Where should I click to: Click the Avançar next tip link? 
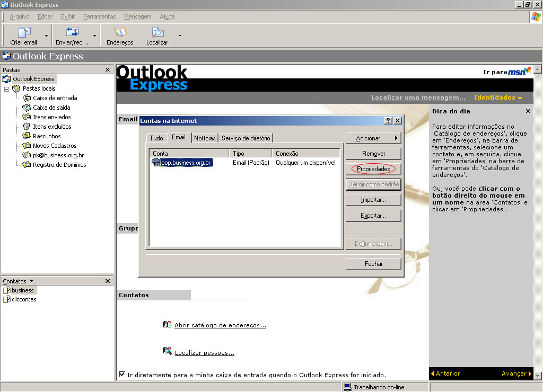point(515,374)
